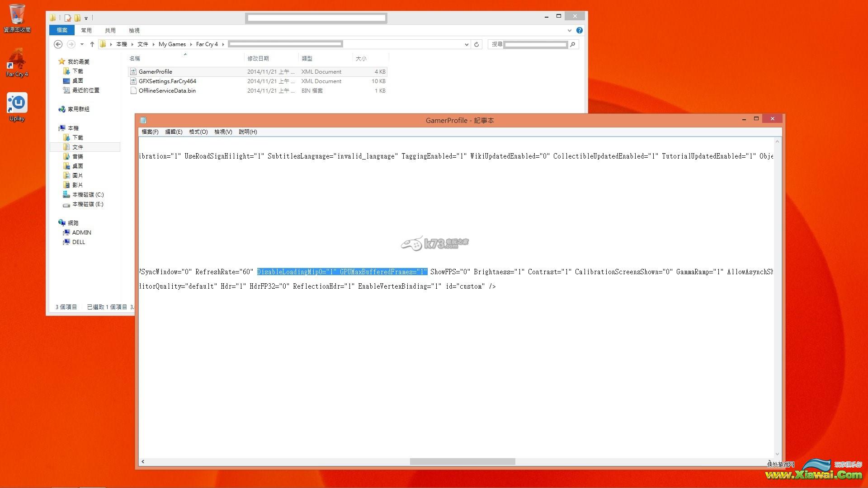
Task: Open the ADMIN network computer
Action: pos(77,232)
